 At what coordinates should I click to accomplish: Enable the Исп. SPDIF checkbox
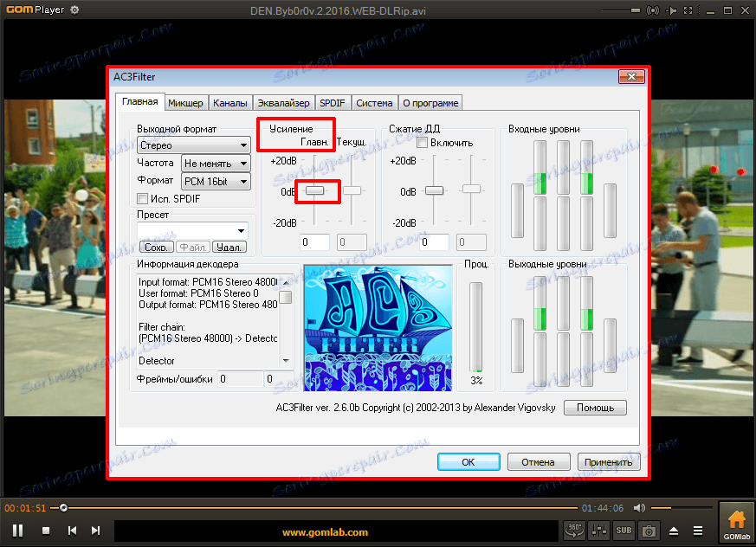click(x=143, y=198)
